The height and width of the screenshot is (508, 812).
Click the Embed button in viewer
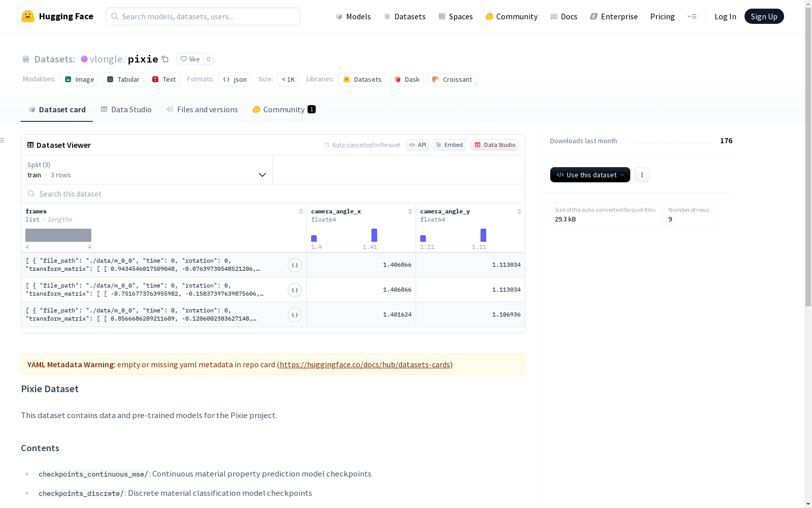pyautogui.click(x=449, y=145)
